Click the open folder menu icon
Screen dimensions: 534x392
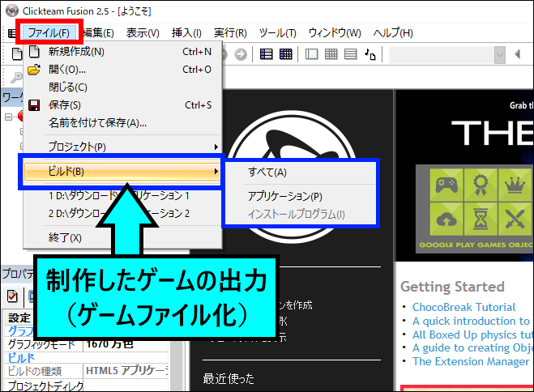(34, 70)
